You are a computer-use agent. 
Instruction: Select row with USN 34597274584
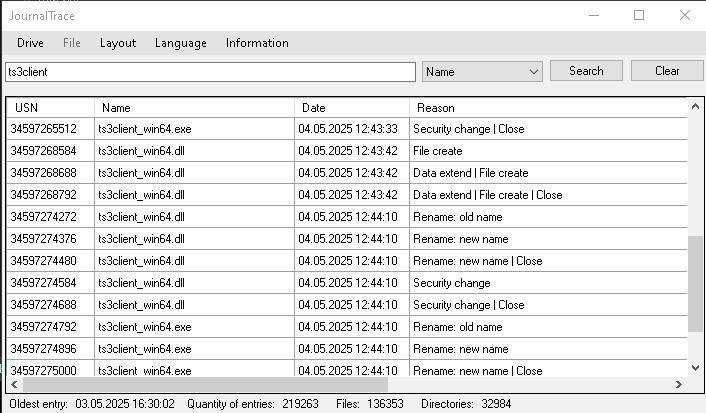tap(347, 283)
